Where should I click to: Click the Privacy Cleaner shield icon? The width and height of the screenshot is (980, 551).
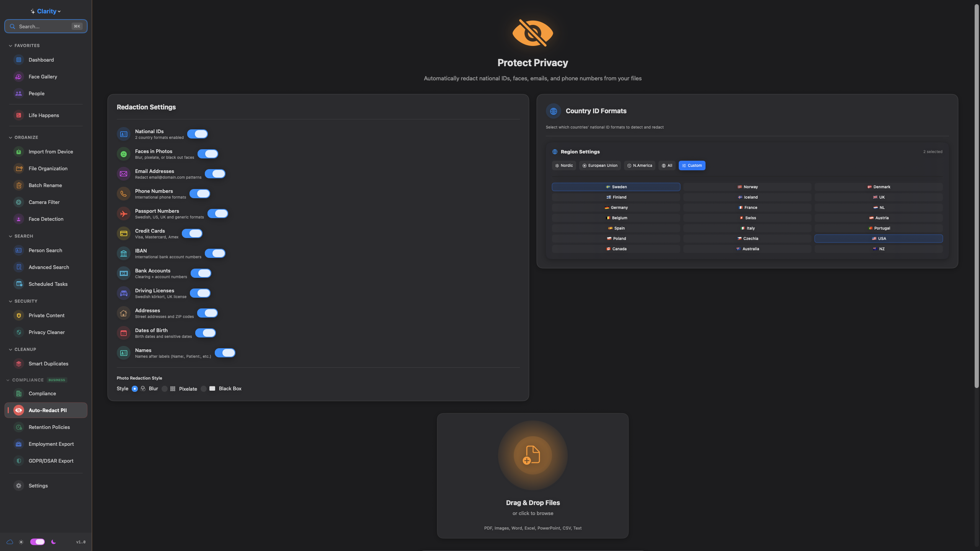(x=18, y=332)
